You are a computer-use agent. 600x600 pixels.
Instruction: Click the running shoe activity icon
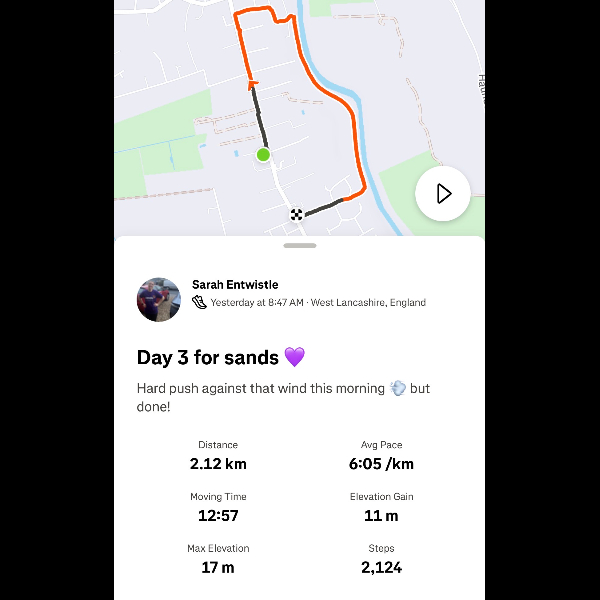[199, 302]
